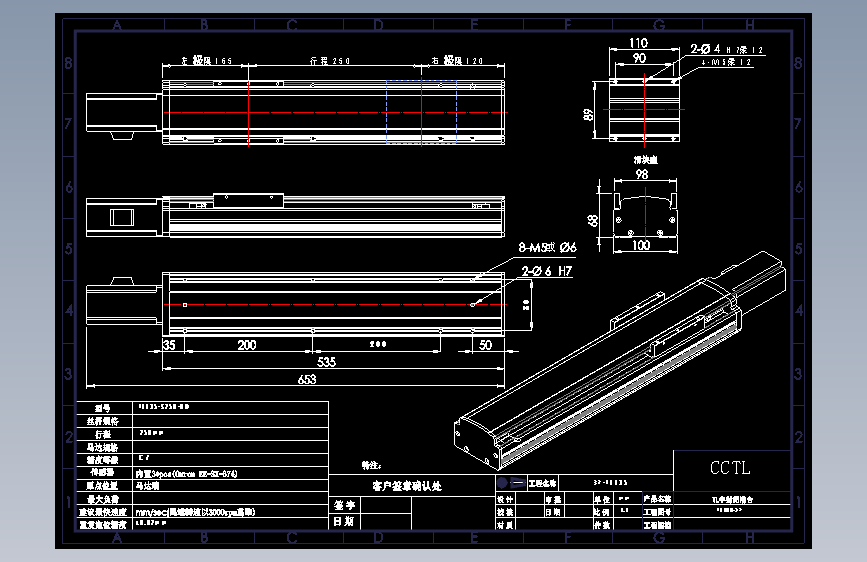Select the CCTL company name text
867x562 pixels.
[x=730, y=468]
